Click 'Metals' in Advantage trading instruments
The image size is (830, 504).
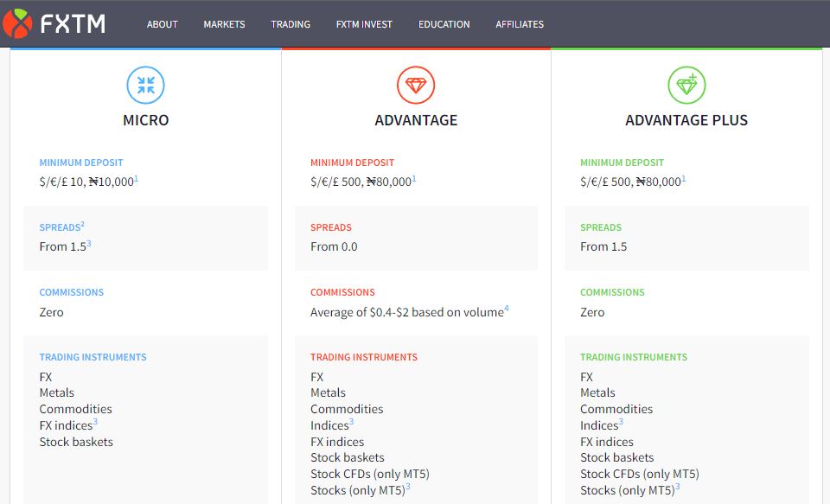[328, 392]
